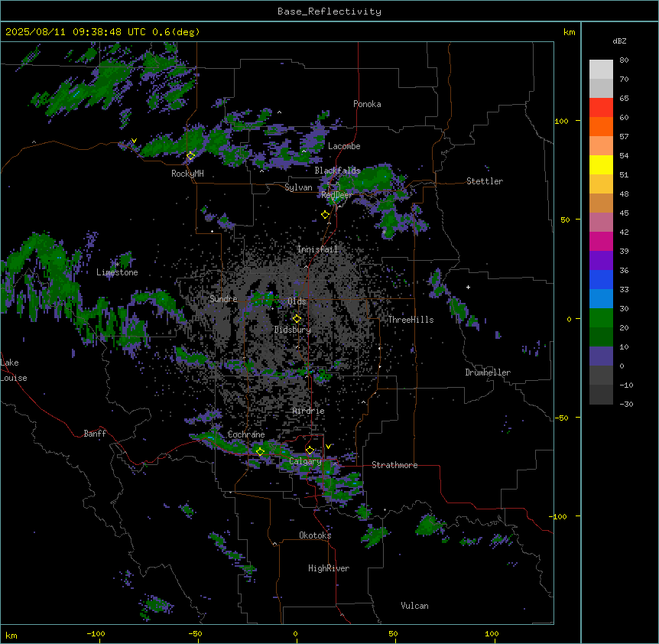This screenshot has width=659, height=644.
Task: Click the 100 tick on the right axis
Action: point(561,121)
